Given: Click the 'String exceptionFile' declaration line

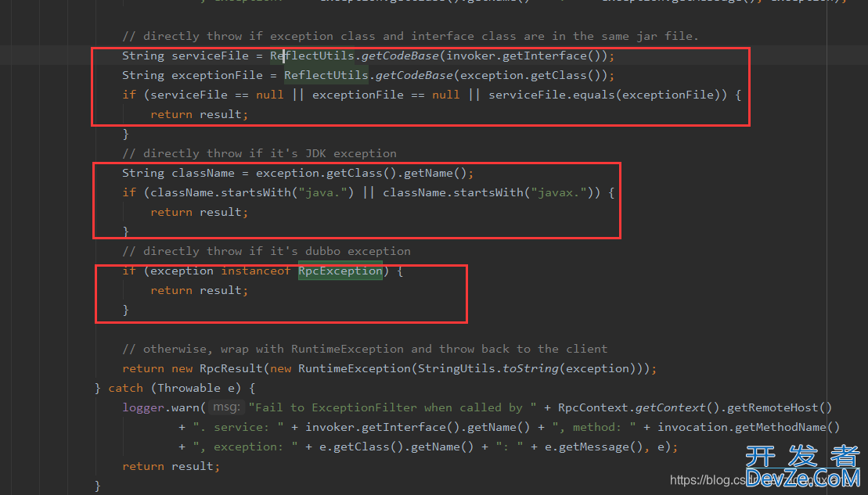Looking at the screenshot, I should [368, 75].
